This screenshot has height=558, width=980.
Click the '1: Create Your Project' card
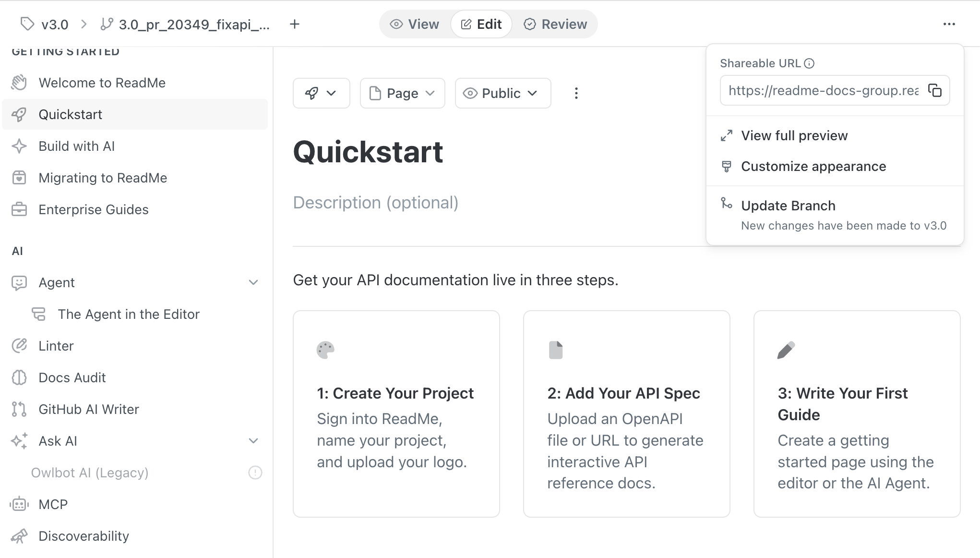(x=396, y=414)
